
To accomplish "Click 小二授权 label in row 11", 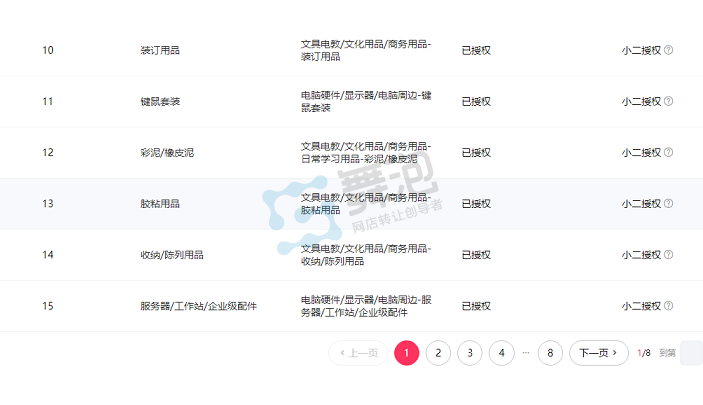I will tap(641, 101).
